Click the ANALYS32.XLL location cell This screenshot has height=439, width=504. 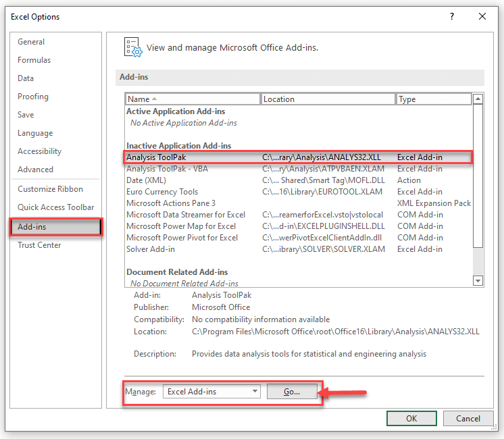point(322,157)
